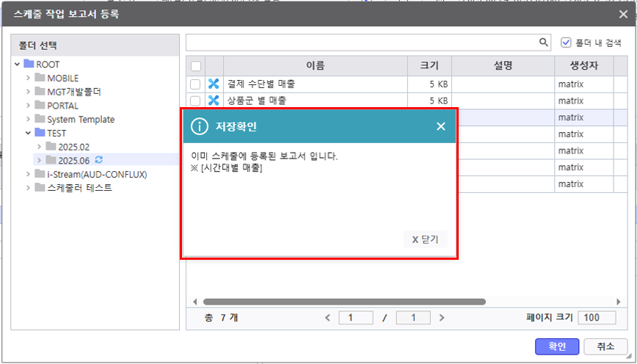Select the i-Stream(AUD-CONFLUX) folder
The image size is (637, 364).
click(97, 174)
